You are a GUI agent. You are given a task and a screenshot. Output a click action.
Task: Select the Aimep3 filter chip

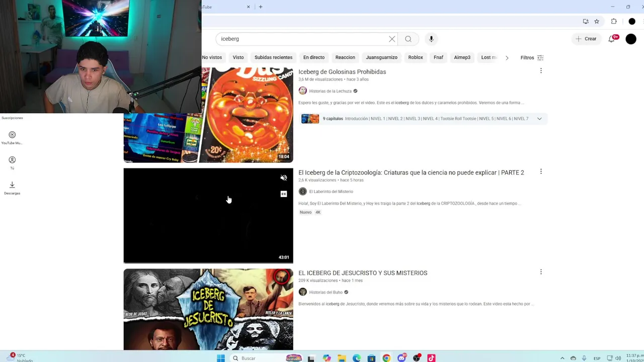coord(462,57)
